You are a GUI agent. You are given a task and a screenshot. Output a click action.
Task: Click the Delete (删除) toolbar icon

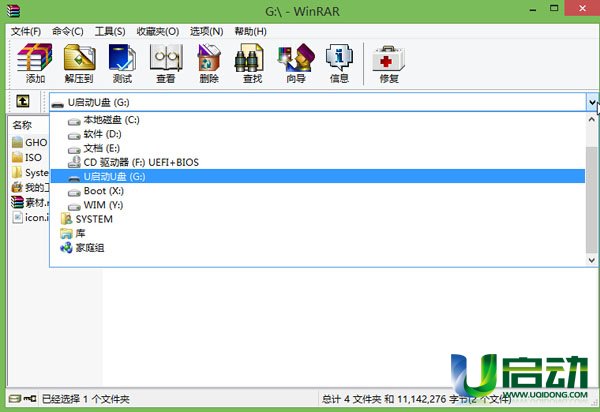pyautogui.click(x=209, y=63)
